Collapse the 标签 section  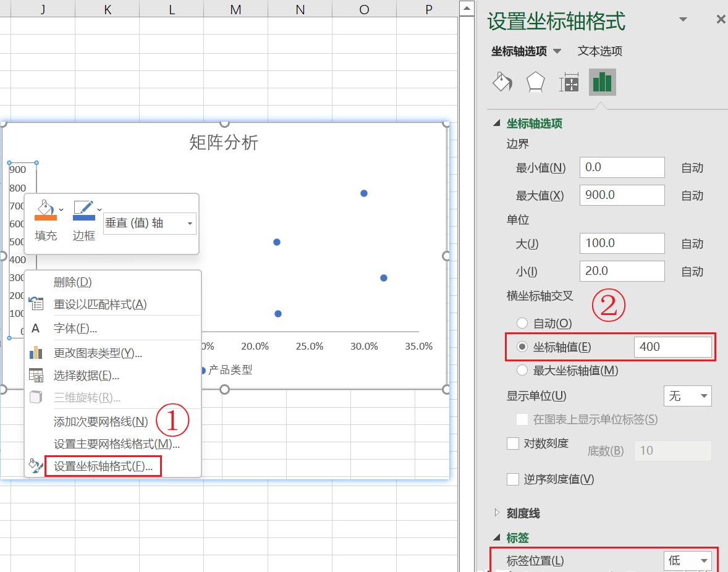(497, 537)
